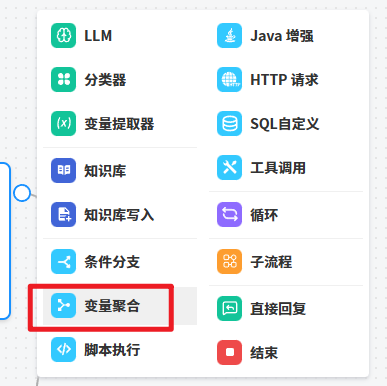Choose the 直接回复 option

pos(286,309)
